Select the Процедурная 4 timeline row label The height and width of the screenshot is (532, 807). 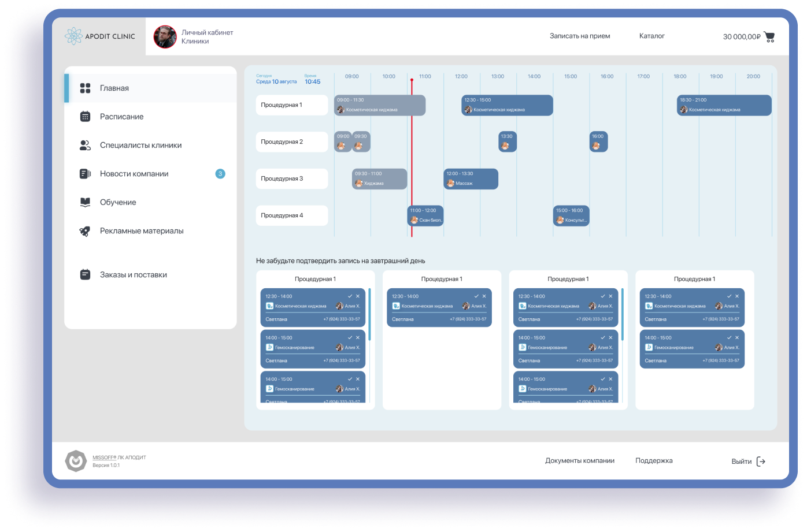[292, 215]
